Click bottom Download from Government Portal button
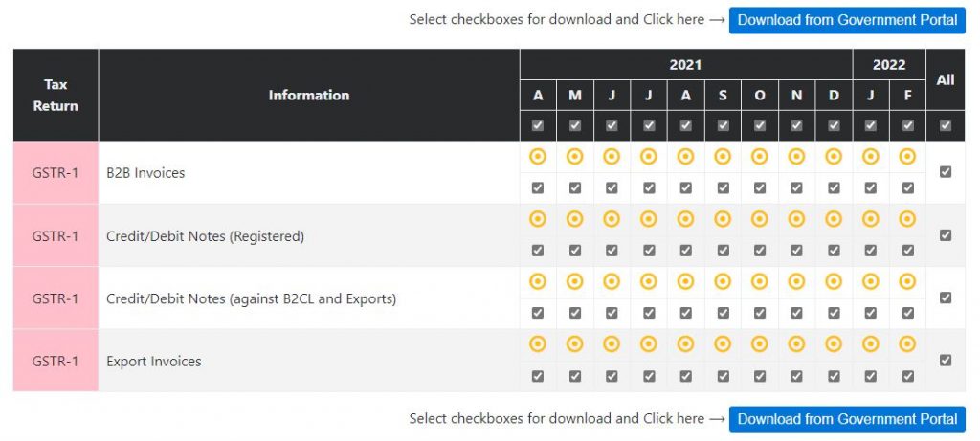The width and height of the screenshot is (980, 441). click(847, 419)
